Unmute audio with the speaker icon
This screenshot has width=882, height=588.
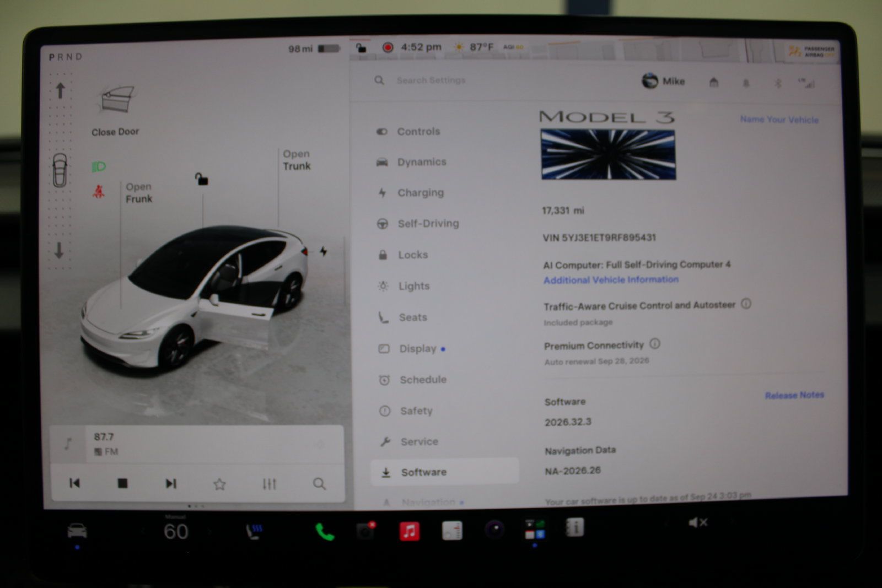coord(697,522)
